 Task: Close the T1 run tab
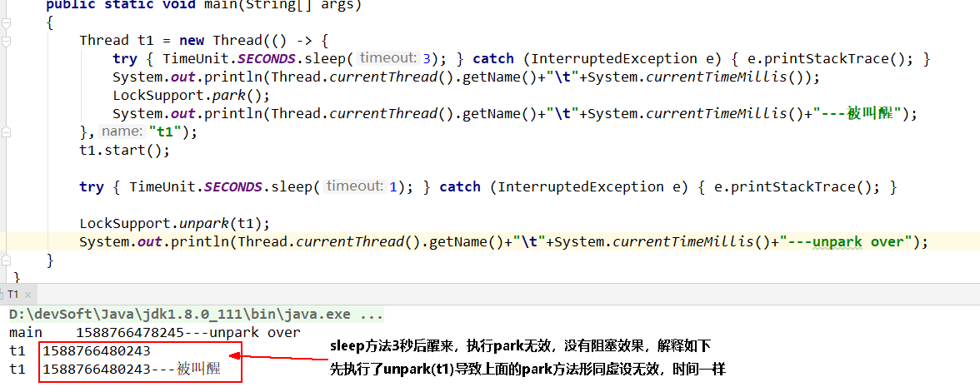tap(29, 295)
